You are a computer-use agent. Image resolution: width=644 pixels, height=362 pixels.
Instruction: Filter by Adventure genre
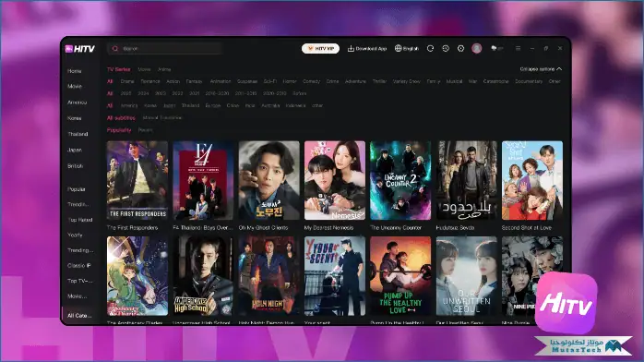(x=356, y=81)
